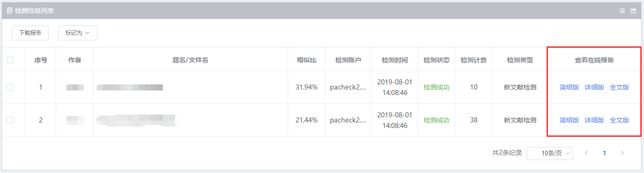
Task: Go to next page arrow
Action: [622, 153]
